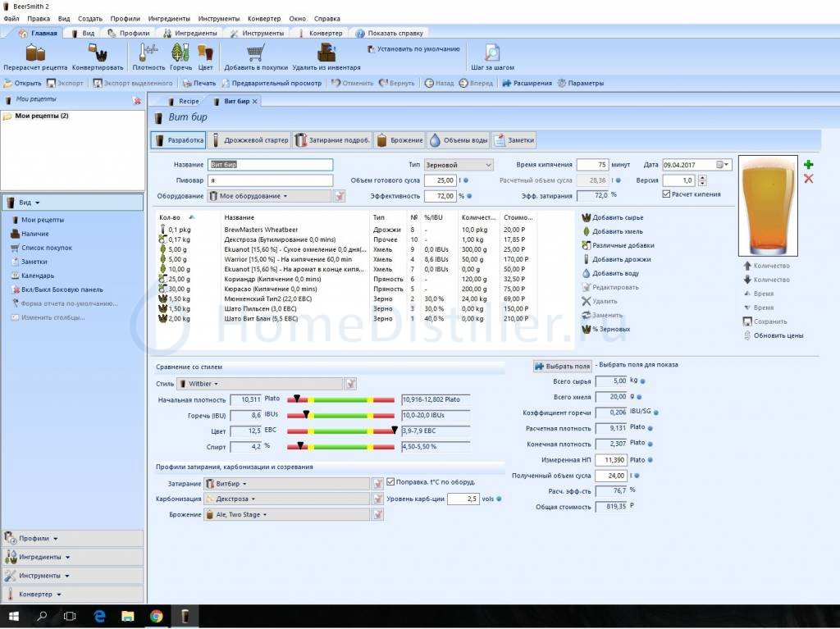The width and height of the screenshot is (840, 629).
Task: Click the Цвет EBC slider bar
Action: tap(340, 431)
